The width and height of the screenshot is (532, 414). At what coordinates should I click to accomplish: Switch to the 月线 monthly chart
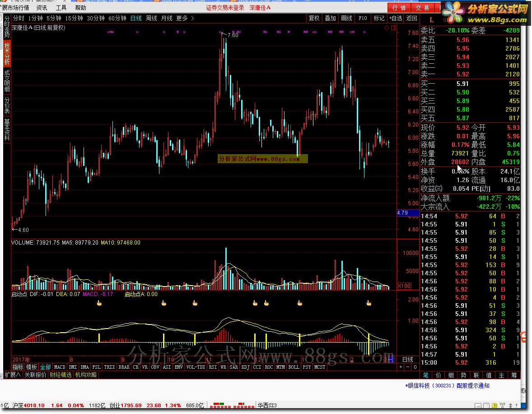click(167, 18)
